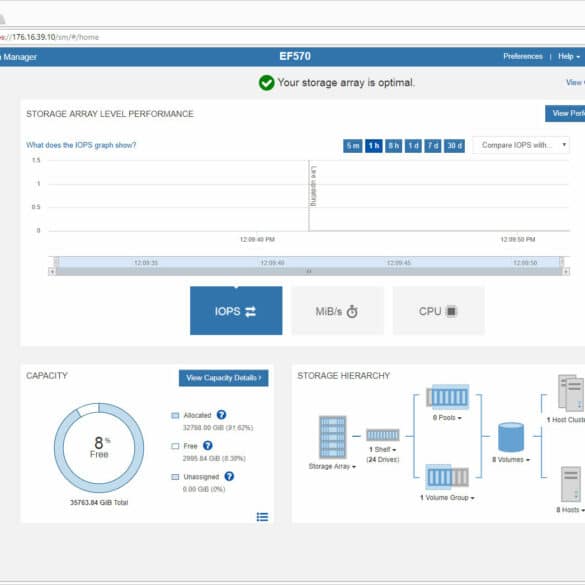Viewport: 585px width, 585px height.
Task: Click the timeline scroll left arrow
Action: coord(52,272)
